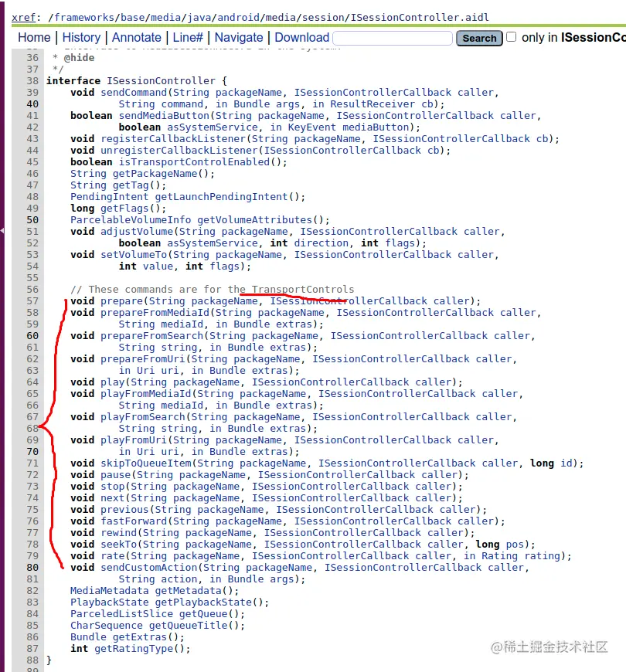Screen dimensions: 626x672
Task: Open the sendCustomAction method link
Action: point(149,567)
